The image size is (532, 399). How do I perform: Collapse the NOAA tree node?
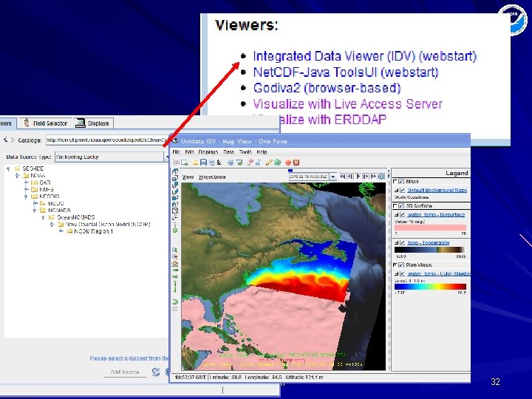tap(17, 175)
